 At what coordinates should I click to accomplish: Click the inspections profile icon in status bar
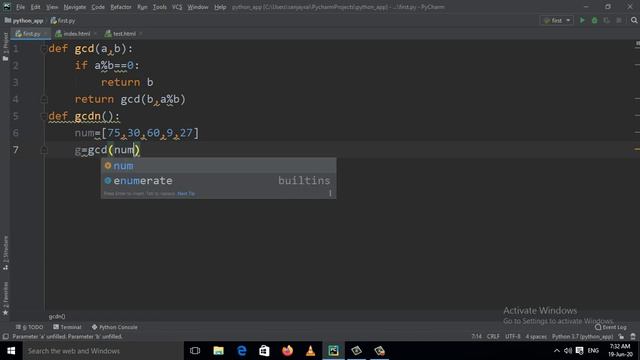point(633,337)
